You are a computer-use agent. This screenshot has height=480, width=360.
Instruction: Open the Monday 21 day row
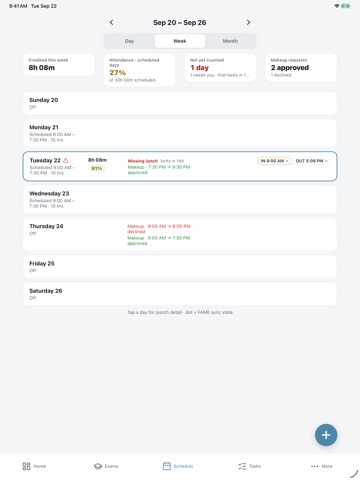tap(180, 133)
